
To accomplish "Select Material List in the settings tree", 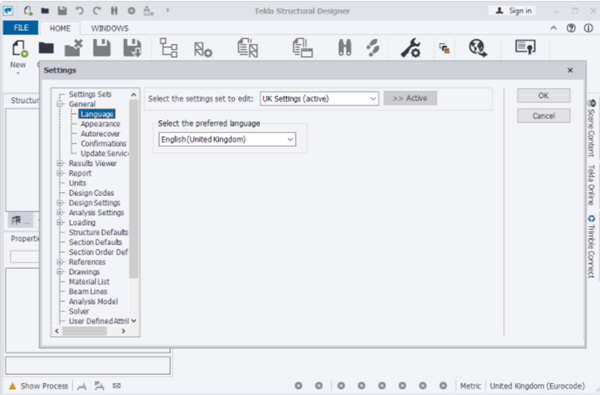I will coord(89,282).
